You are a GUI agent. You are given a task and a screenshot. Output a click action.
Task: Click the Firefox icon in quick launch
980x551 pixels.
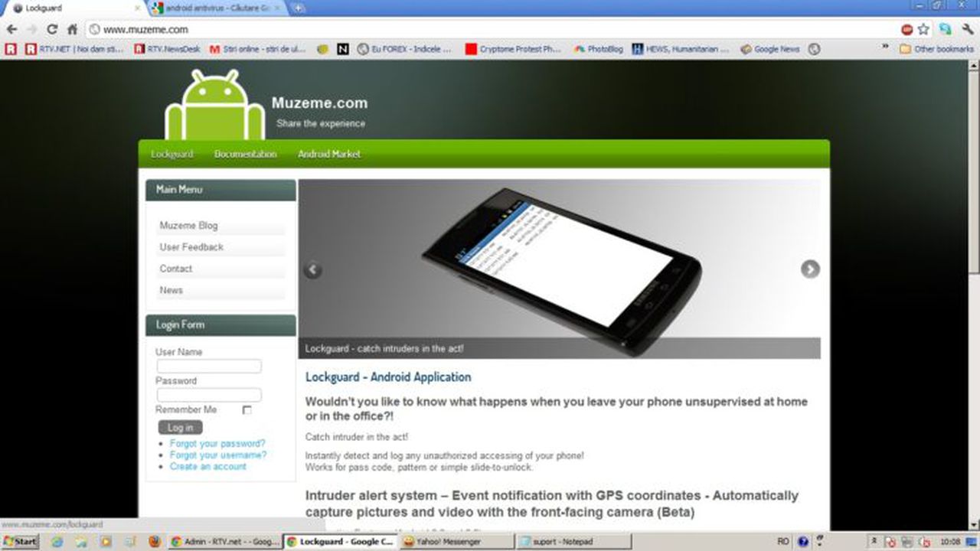tap(155, 541)
